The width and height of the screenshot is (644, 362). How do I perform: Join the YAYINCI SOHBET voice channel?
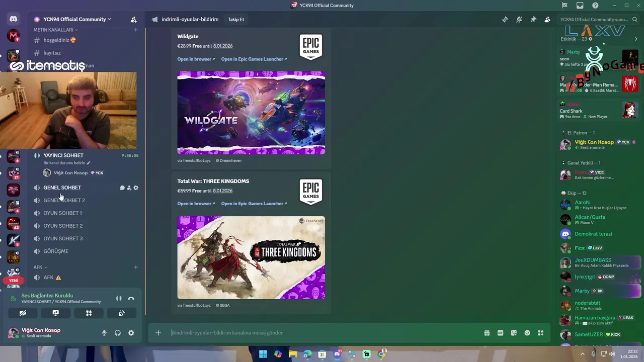click(x=63, y=155)
